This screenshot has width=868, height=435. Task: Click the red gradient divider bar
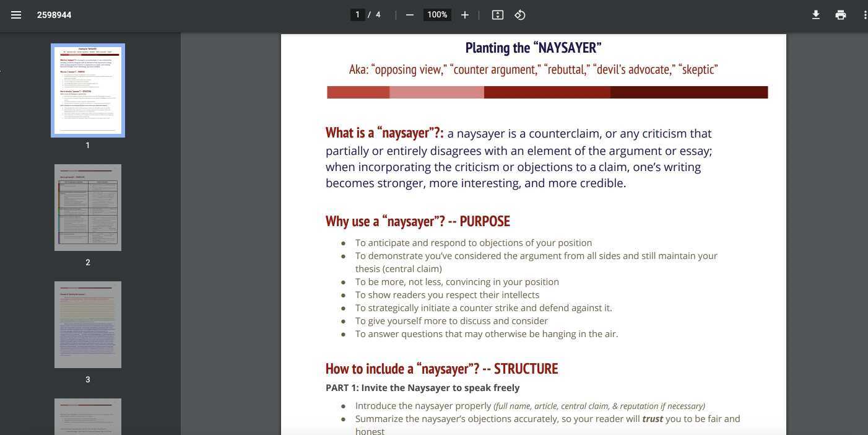(x=547, y=92)
